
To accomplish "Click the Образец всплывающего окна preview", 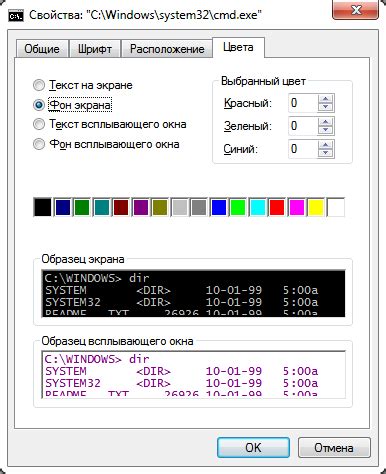I will pos(193,374).
